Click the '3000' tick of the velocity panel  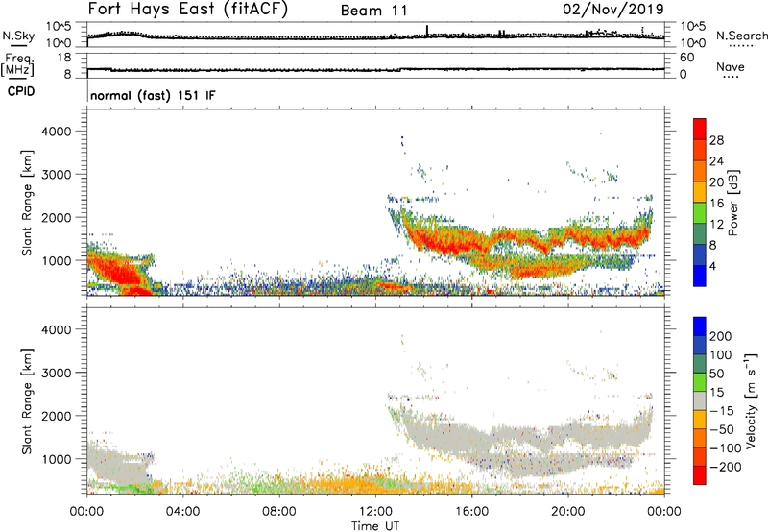click(57, 373)
